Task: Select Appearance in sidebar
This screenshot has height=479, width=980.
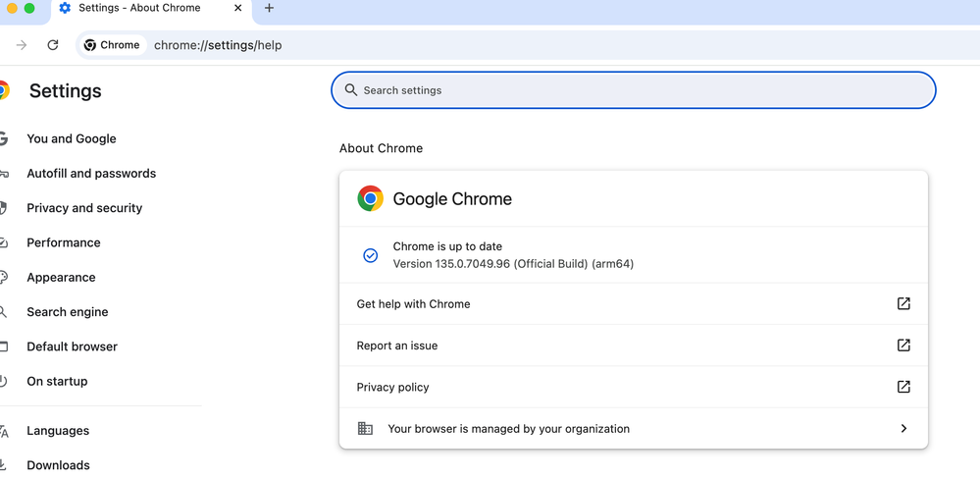Action: click(x=61, y=278)
